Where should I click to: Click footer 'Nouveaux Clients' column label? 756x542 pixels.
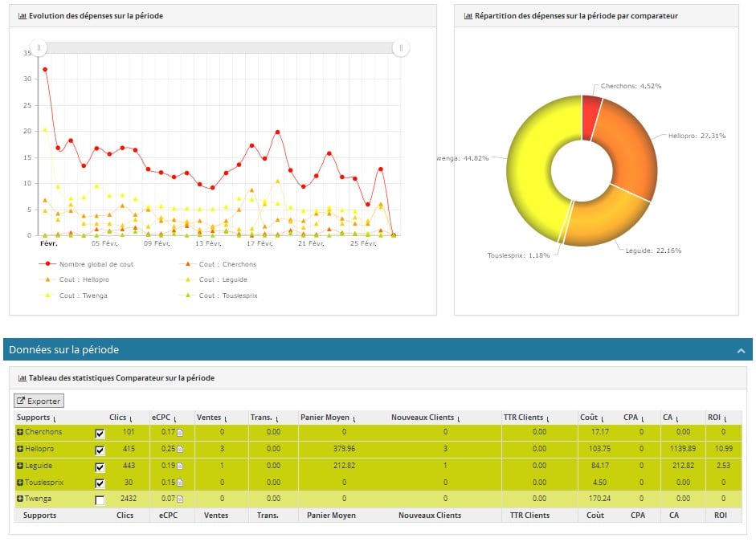point(430,516)
